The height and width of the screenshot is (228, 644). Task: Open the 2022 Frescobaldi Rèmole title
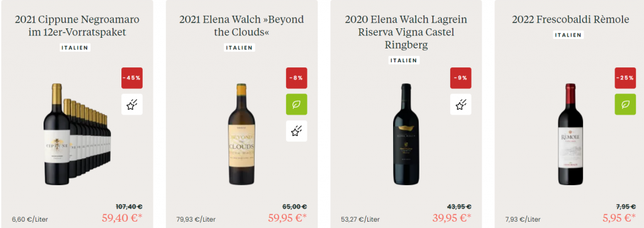570,20
